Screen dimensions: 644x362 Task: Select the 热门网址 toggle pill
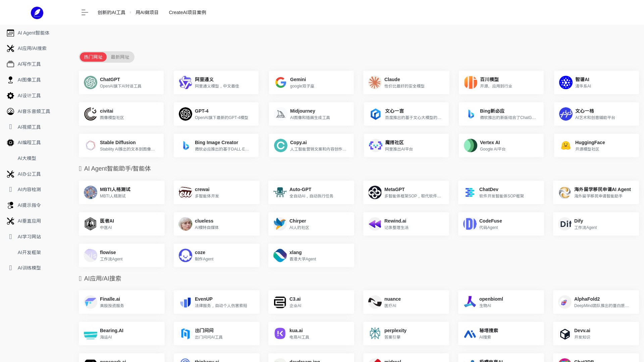pyautogui.click(x=93, y=57)
